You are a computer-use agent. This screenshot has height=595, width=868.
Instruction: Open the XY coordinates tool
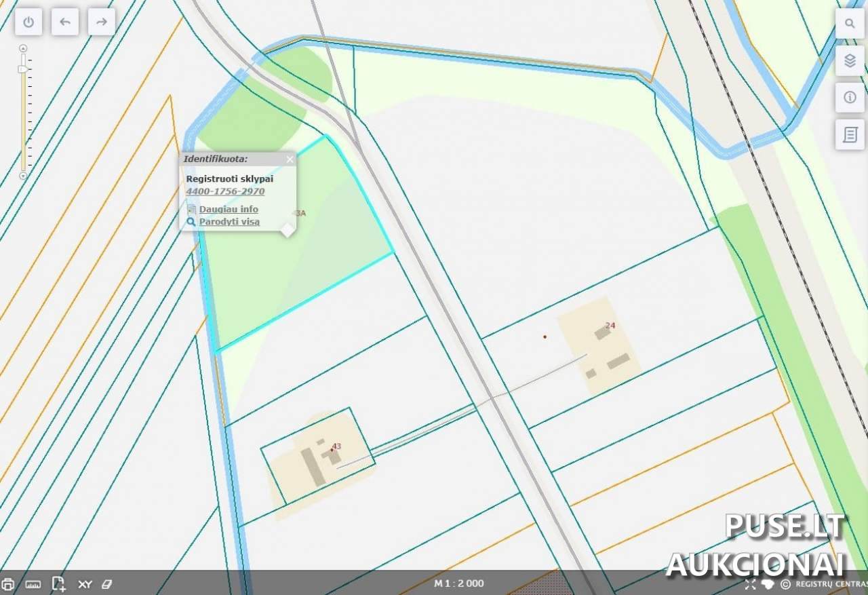point(85,584)
